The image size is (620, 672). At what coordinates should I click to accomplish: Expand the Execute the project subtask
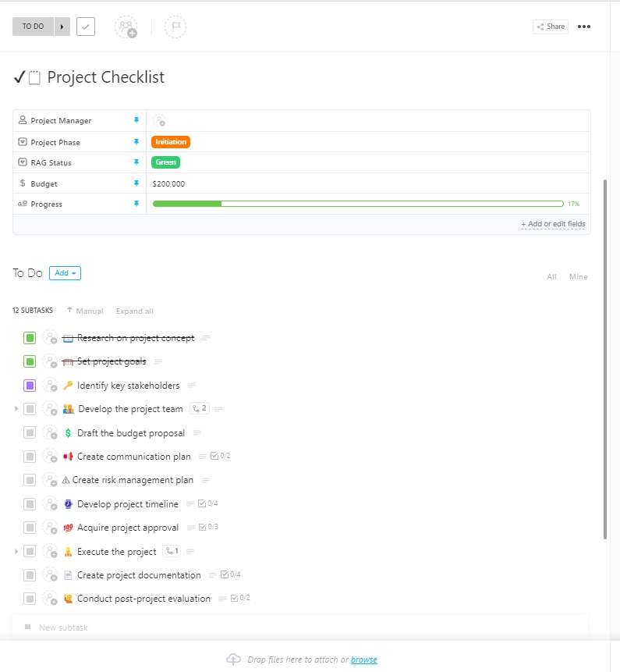coord(17,551)
